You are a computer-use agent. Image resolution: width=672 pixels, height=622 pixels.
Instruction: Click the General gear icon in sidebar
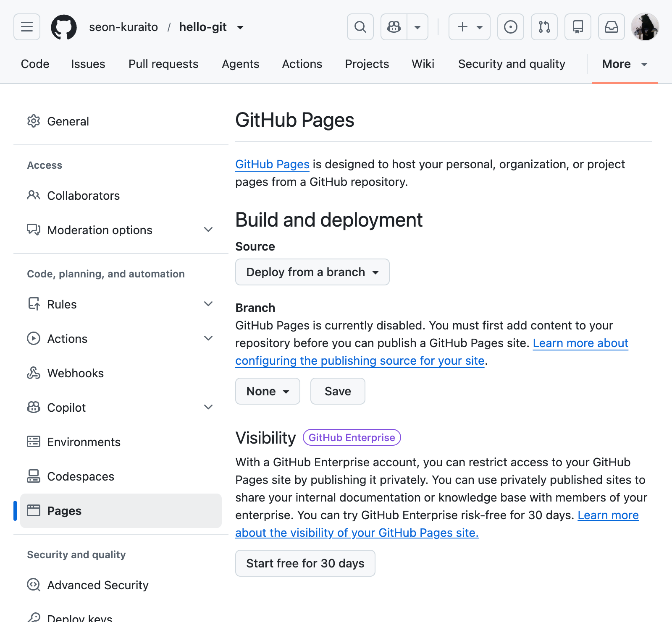[x=34, y=121]
